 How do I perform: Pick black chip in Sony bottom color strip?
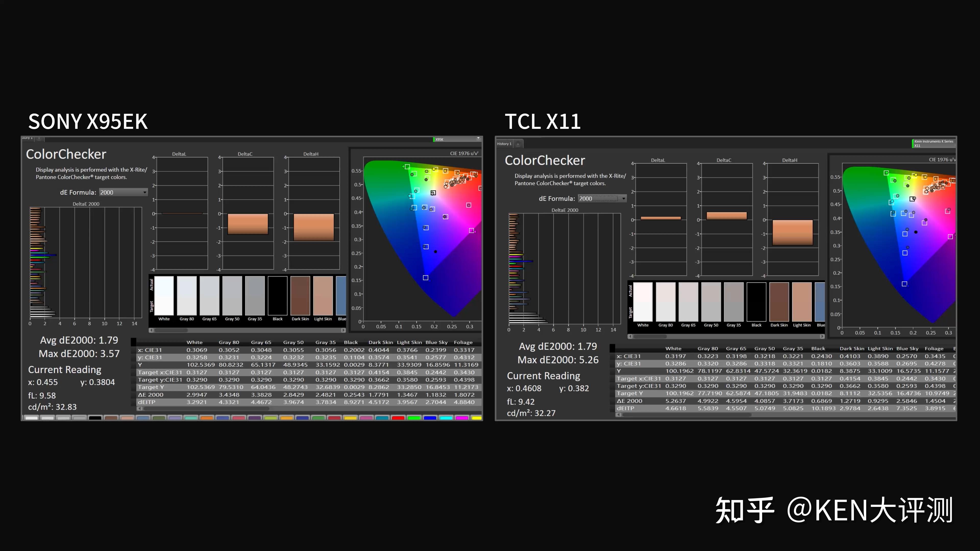tap(95, 418)
